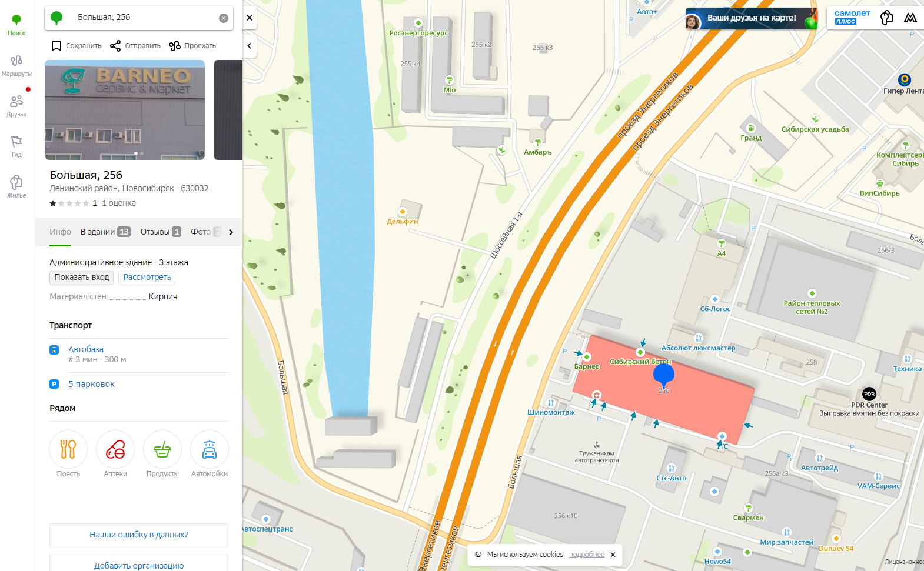Select the Сибирский бетон map marker
The height and width of the screenshot is (571, 924).
(x=640, y=352)
